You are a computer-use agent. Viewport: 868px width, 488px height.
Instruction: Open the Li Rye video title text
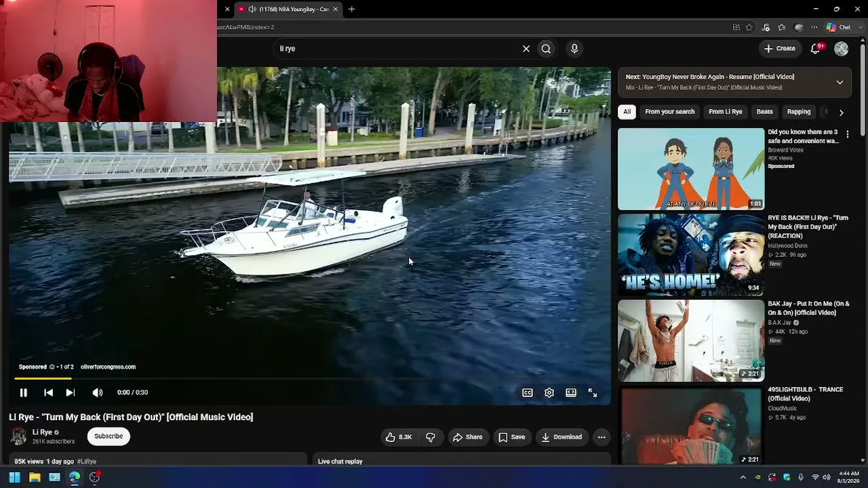131,417
